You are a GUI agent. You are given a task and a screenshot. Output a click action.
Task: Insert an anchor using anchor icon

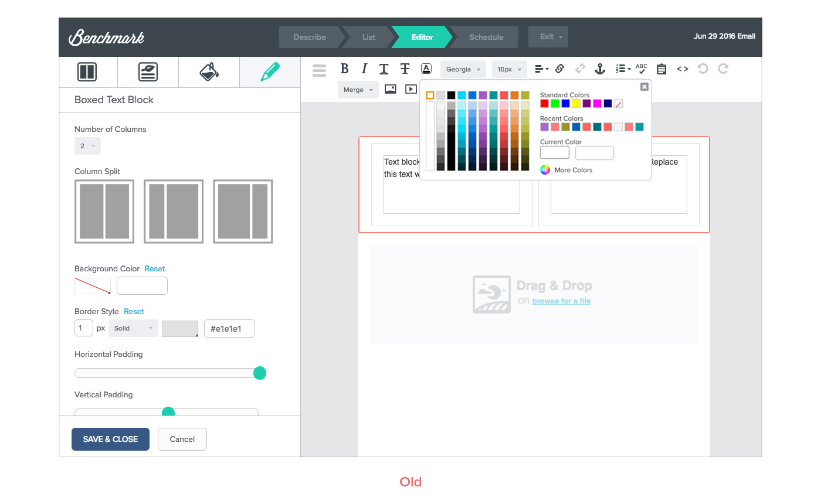599,69
